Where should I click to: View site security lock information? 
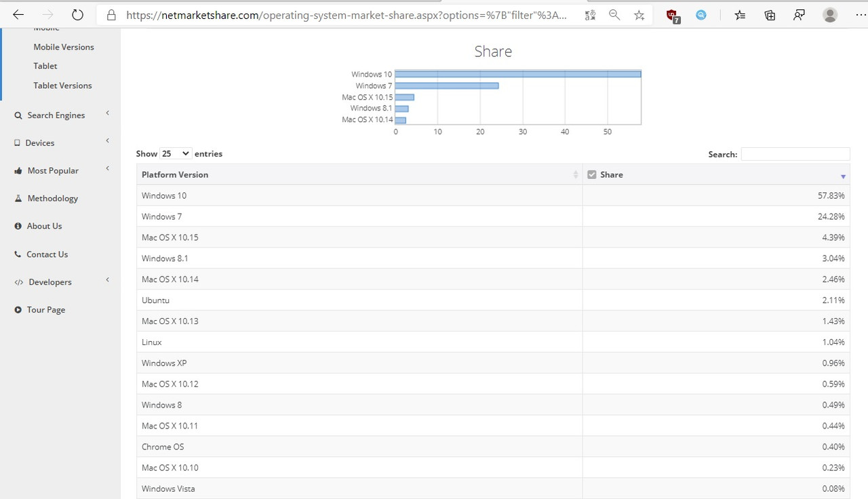coord(112,15)
